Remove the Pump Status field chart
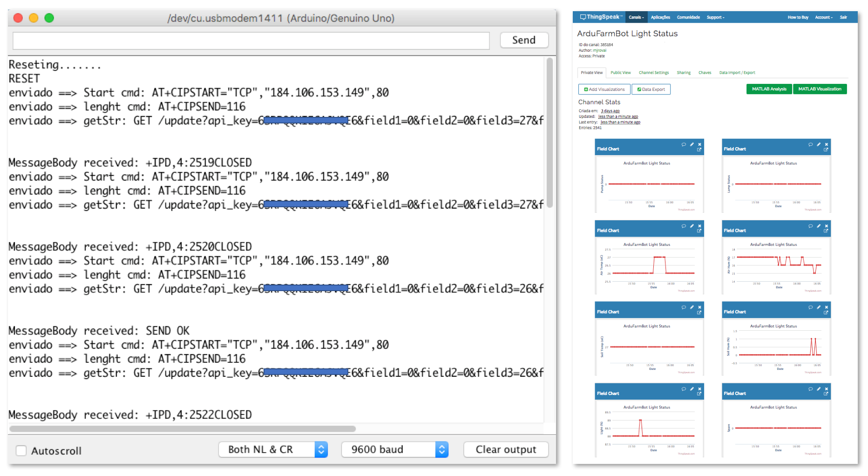The height and width of the screenshot is (476, 868). [x=699, y=144]
